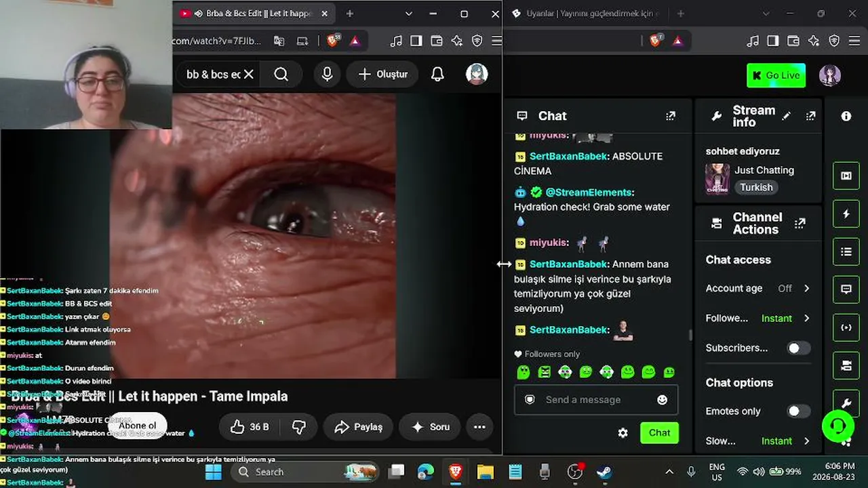Open Brave VPN in the Kick window toolbar
This screenshot has height=488, width=868.
(x=834, y=41)
